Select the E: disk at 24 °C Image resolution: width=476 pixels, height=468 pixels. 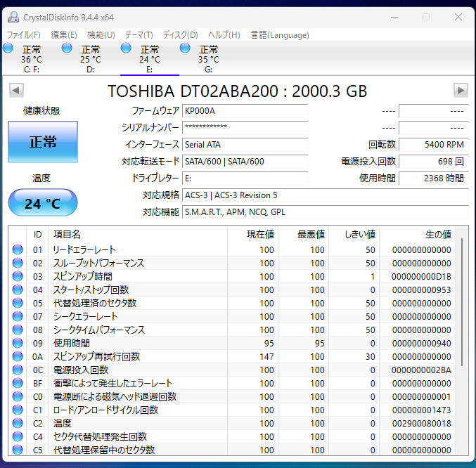point(149,59)
